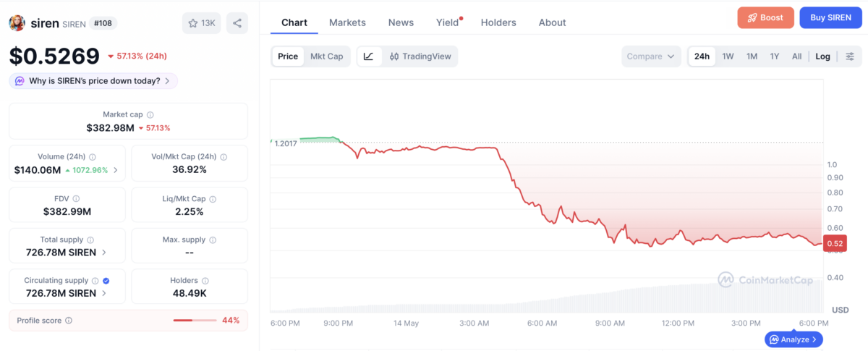Click the info icon beside Circulating supply
Screen dimensions: 868x351
click(95, 281)
